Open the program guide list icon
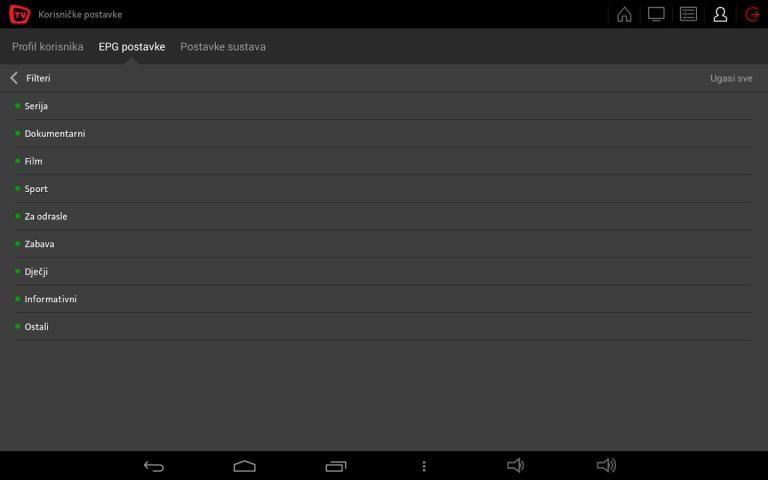768x480 pixels. [688, 14]
